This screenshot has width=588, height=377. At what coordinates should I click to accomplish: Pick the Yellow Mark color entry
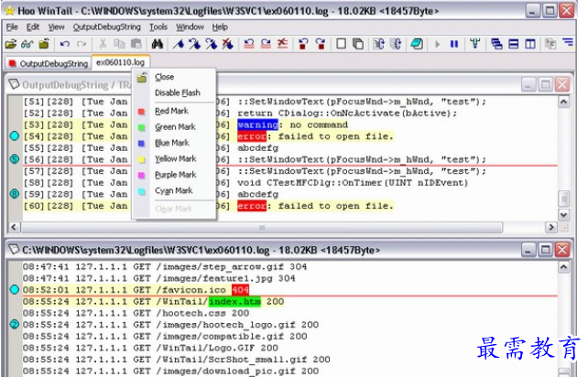[x=174, y=159]
